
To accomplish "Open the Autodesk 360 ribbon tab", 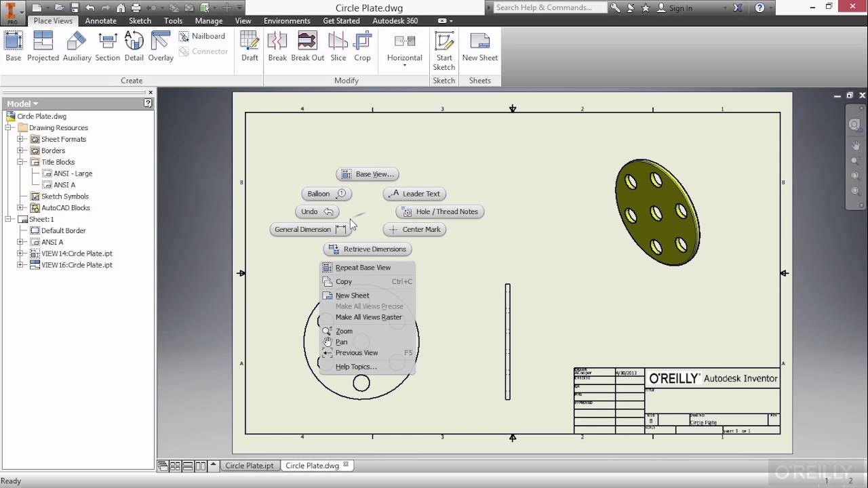I will pos(395,21).
